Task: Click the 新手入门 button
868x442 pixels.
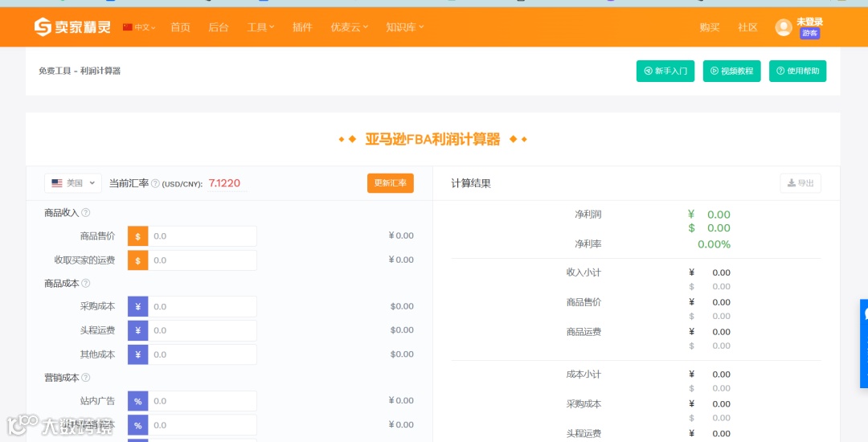Action: click(665, 71)
